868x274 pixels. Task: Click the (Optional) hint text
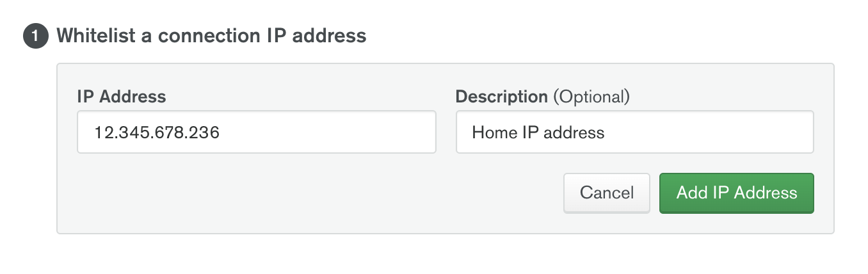coord(591,97)
